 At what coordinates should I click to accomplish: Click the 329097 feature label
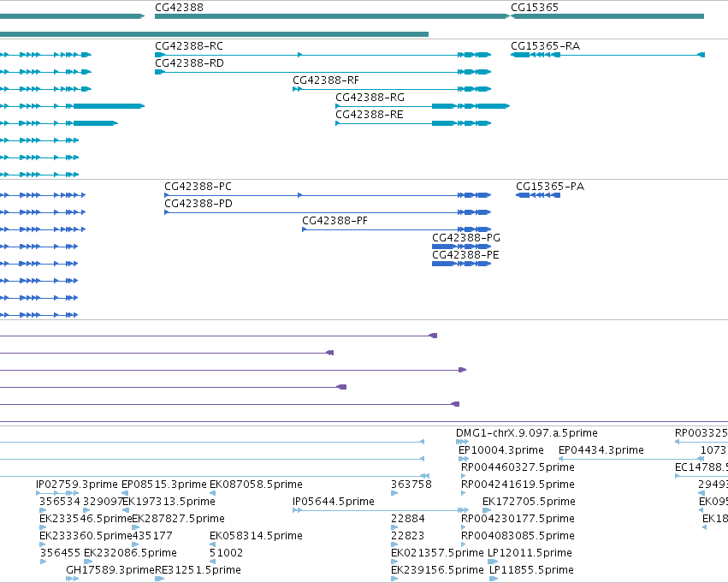pos(103,502)
